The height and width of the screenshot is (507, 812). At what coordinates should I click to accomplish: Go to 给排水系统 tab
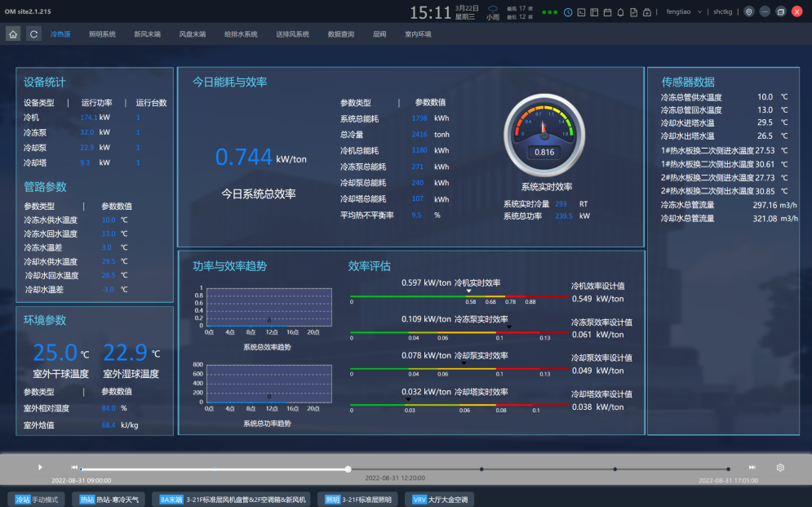click(241, 34)
